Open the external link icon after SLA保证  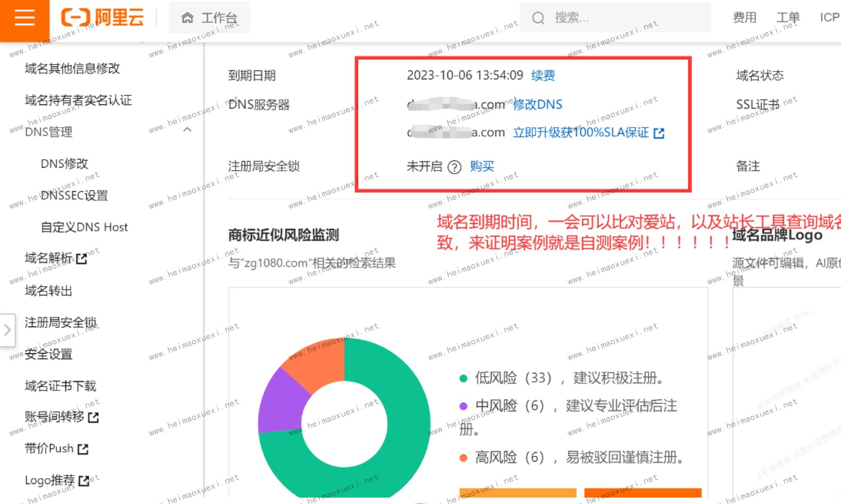(x=659, y=133)
